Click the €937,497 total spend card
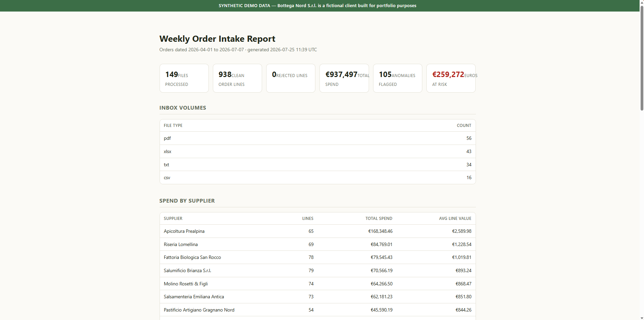This screenshot has height=320, width=644. click(344, 78)
